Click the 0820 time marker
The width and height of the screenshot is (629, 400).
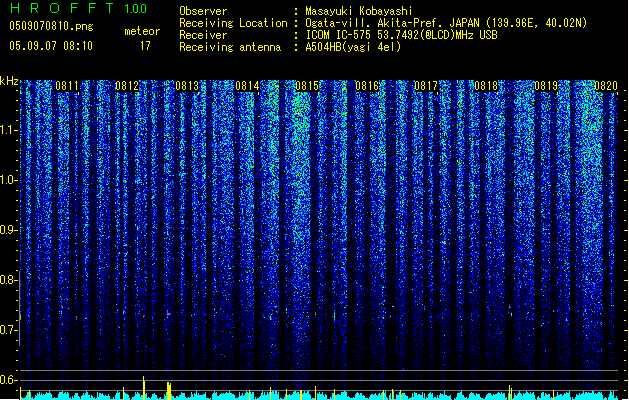click(606, 86)
